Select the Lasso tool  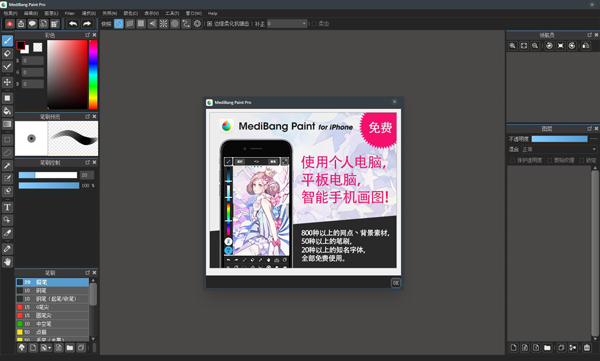click(x=7, y=153)
